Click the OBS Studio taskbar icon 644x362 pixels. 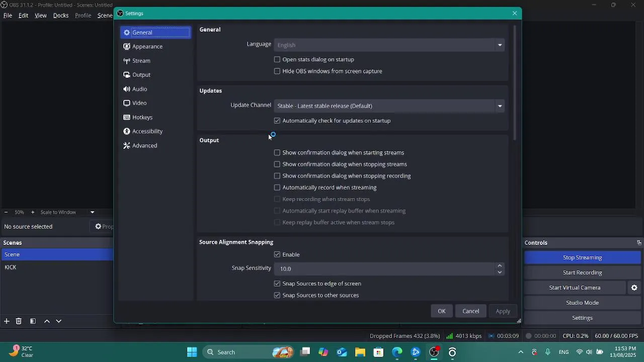(434, 352)
